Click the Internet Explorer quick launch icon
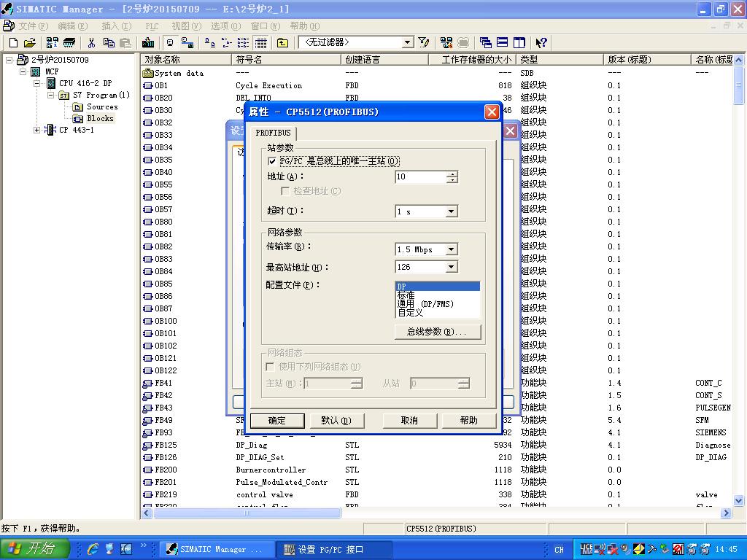Viewport: 747px width, 560px height. pyautogui.click(x=93, y=549)
